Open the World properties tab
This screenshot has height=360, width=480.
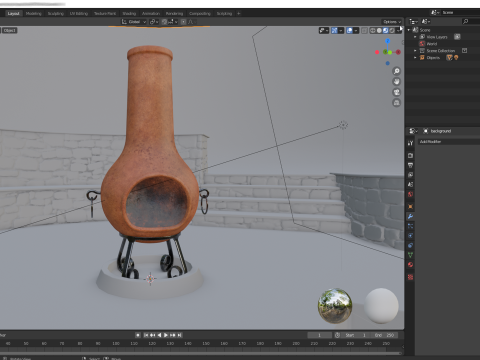point(410,194)
